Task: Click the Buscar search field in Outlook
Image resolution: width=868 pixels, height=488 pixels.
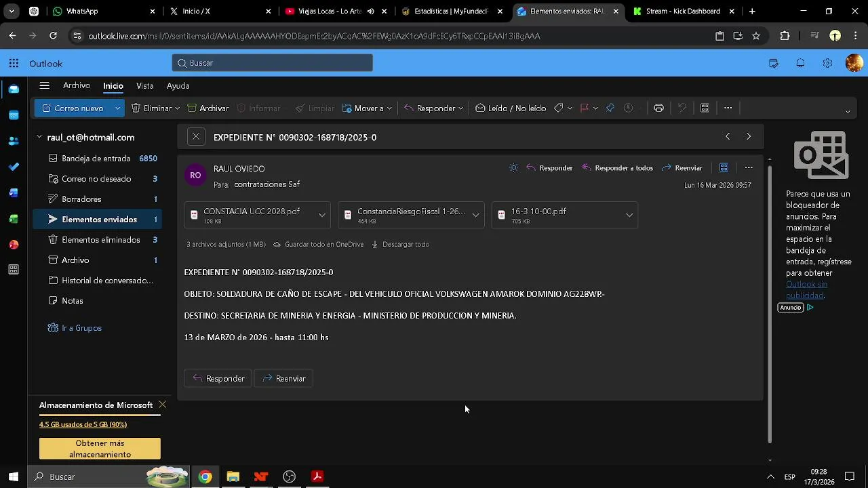Action: tap(273, 63)
